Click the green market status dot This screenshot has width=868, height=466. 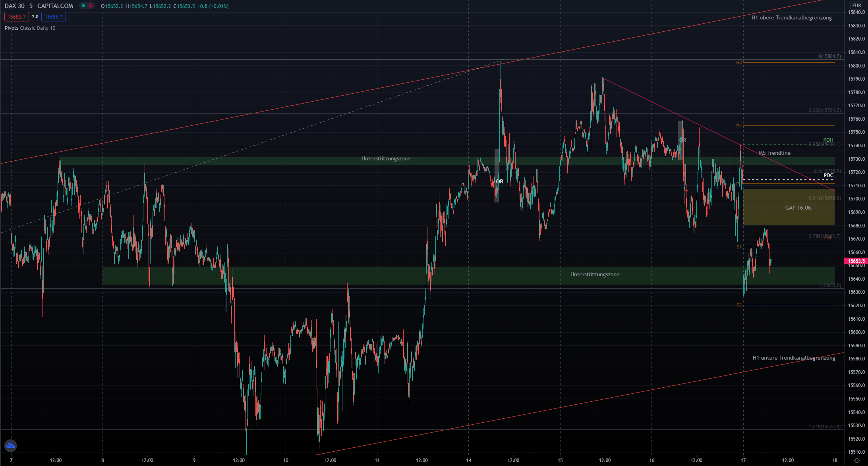click(x=83, y=6)
